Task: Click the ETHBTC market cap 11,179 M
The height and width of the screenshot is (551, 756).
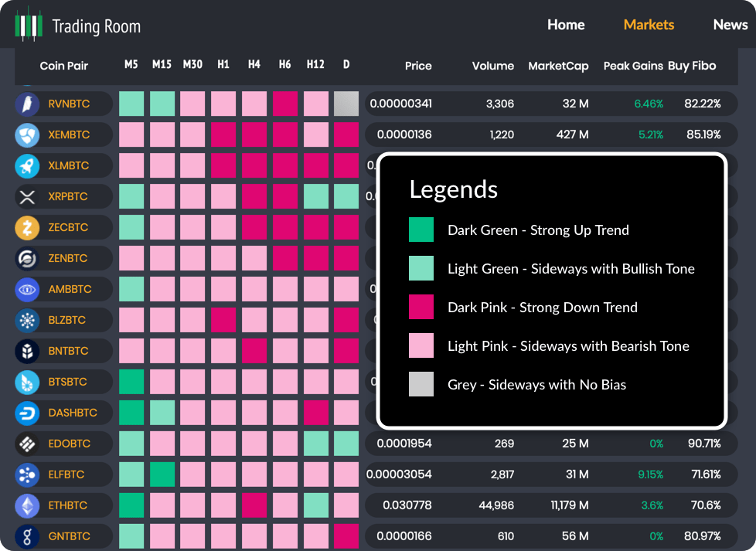Action: tap(570, 505)
